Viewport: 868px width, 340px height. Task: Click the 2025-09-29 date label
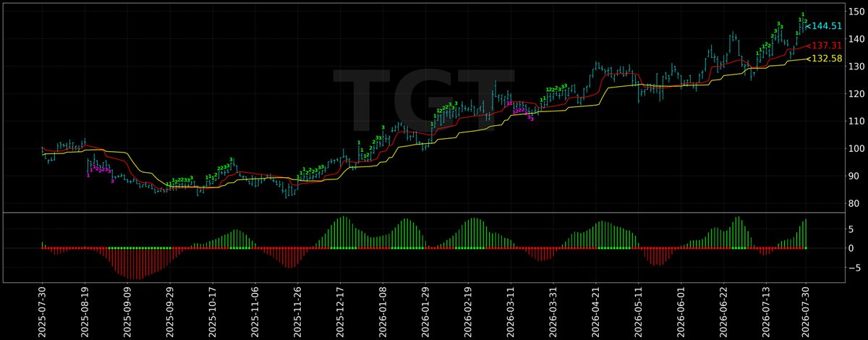pos(170,310)
